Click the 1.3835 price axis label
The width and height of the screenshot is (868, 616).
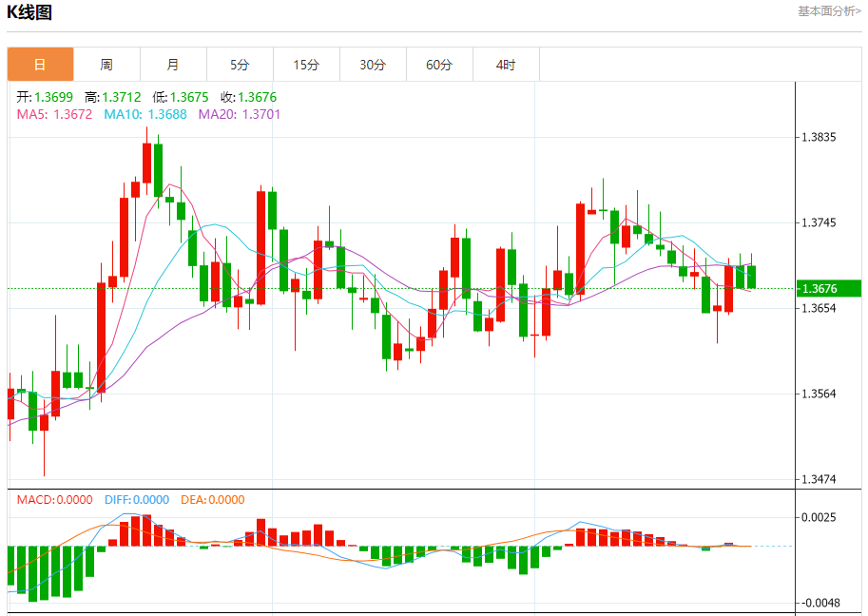[x=819, y=137]
